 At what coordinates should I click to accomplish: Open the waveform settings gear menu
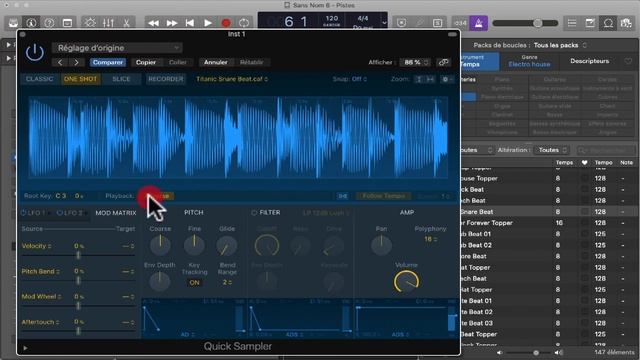click(x=447, y=79)
